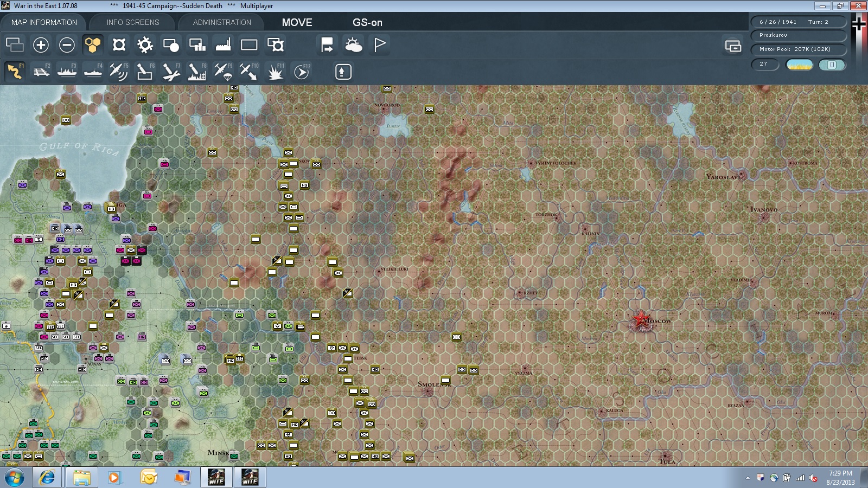868x488 pixels.
Task: Toggle the hex grid display
Action: tap(93, 44)
